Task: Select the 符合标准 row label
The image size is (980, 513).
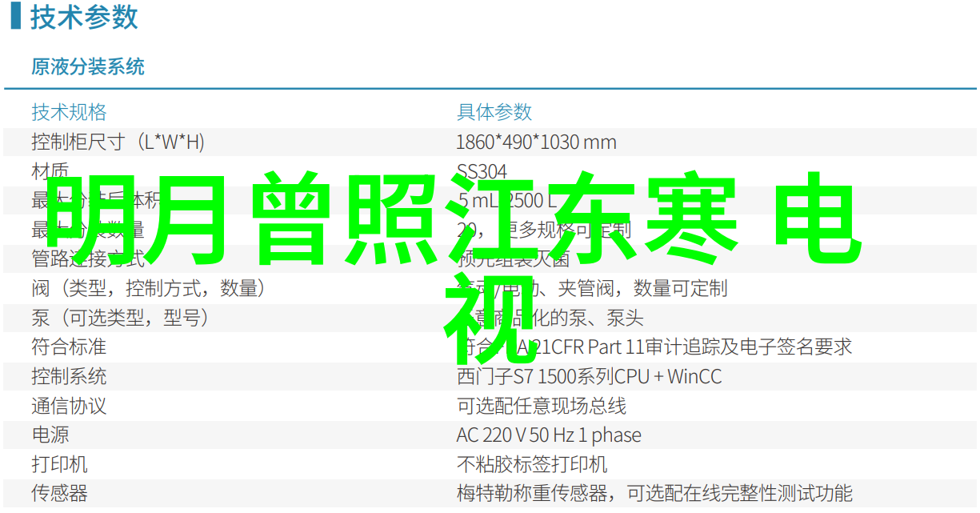Action: pyautogui.click(x=69, y=347)
